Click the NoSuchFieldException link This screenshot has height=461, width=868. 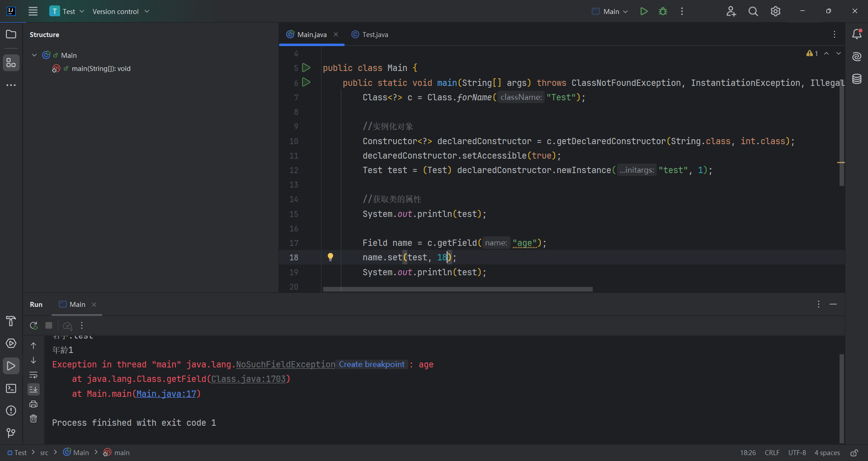(x=286, y=364)
